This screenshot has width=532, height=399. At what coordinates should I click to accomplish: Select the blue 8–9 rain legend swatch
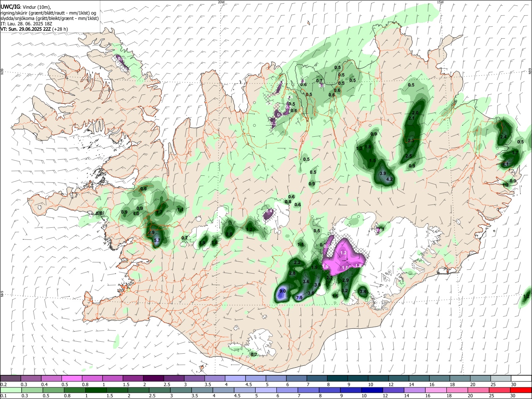point(329,390)
